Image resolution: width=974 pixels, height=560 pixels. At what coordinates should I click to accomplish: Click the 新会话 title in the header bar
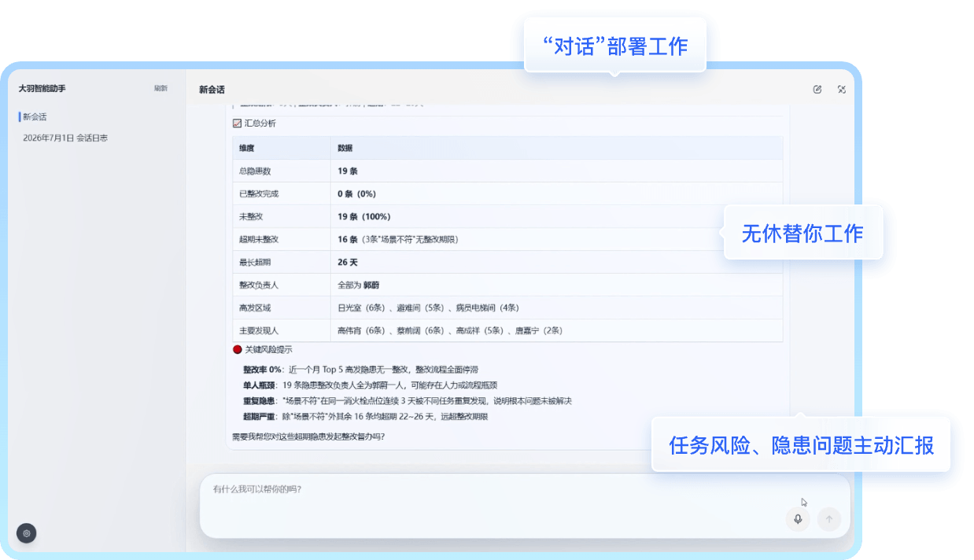click(x=212, y=90)
